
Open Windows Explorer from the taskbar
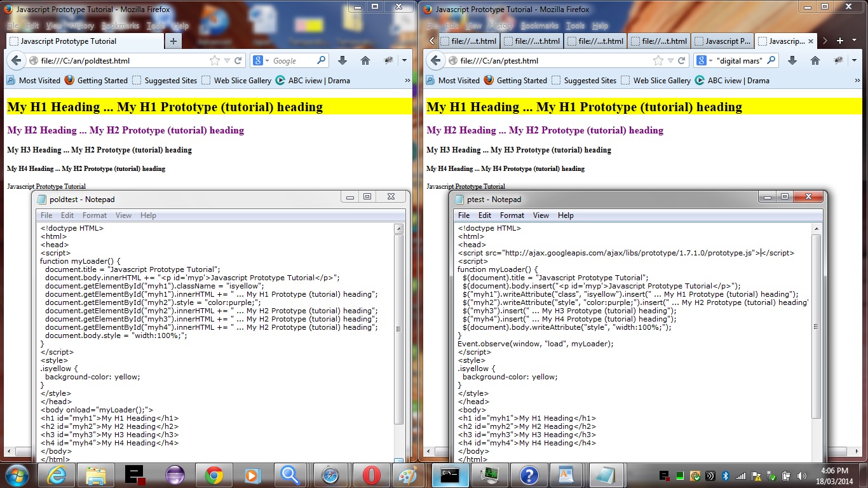point(96,475)
